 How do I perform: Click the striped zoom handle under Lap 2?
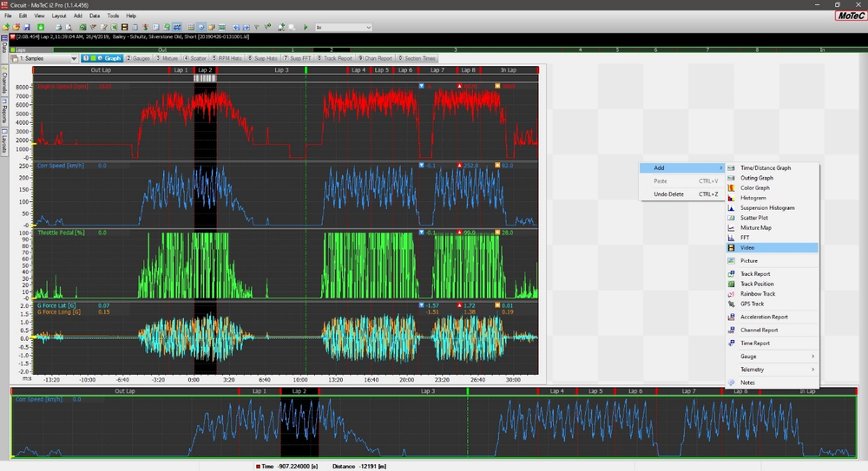point(205,78)
